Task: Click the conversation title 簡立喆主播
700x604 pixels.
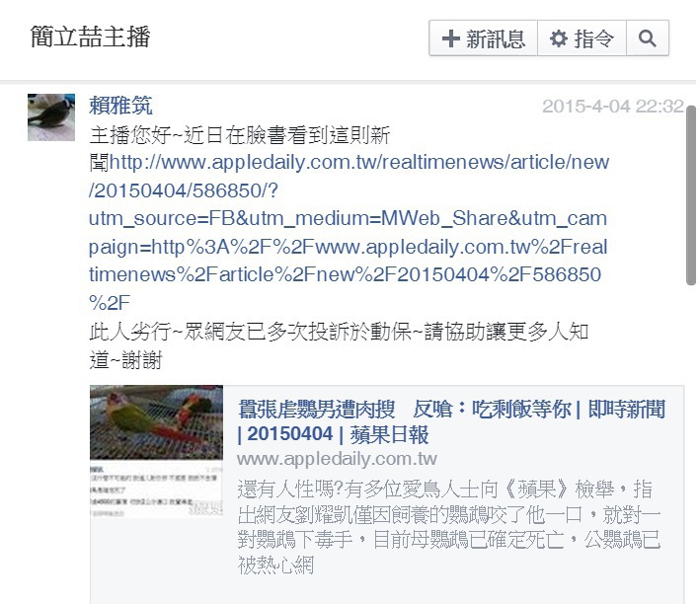Action: click(x=90, y=37)
